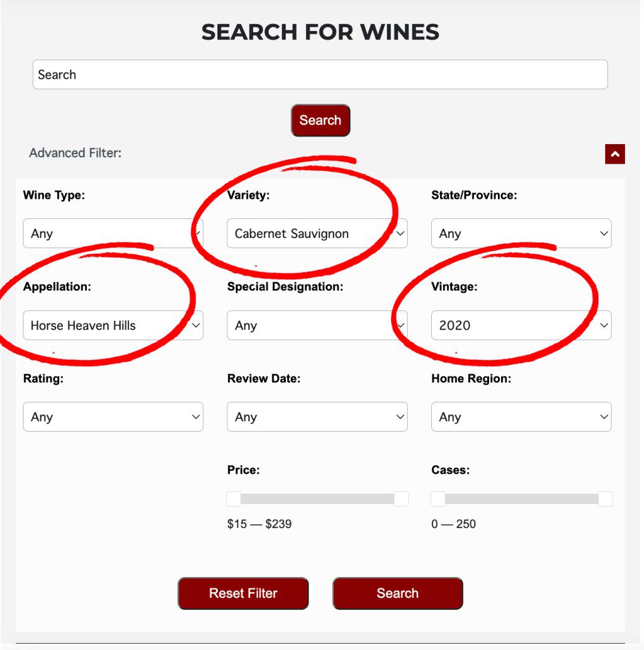Viewport: 644px width, 650px height.
Task: Collapse the Advanced Filter panel arrow icon
Action: coord(614,154)
